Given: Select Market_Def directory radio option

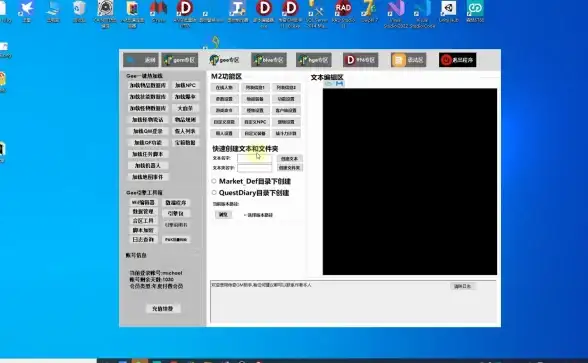Looking at the screenshot, I should coord(214,181).
